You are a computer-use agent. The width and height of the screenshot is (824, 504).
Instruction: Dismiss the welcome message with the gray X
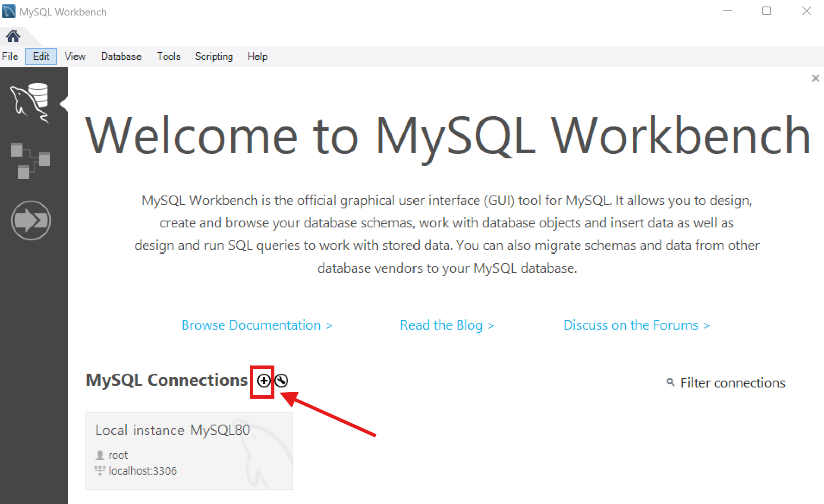click(815, 78)
